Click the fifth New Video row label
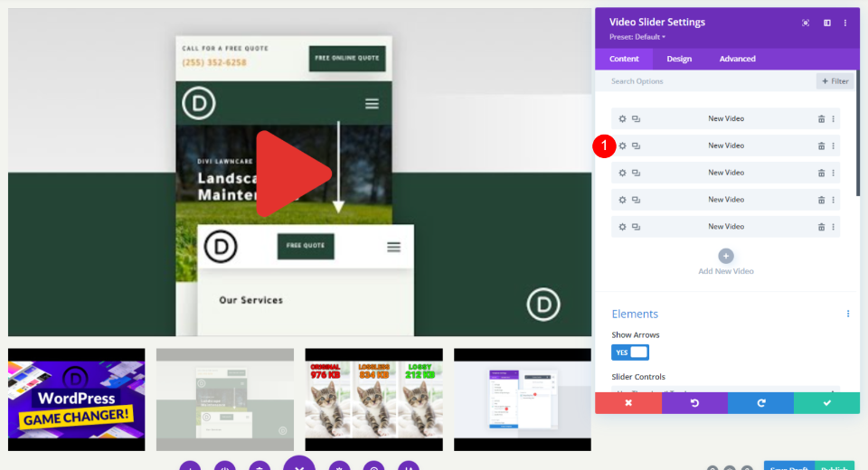This screenshot has width=868, height=470. click(726, 227)
